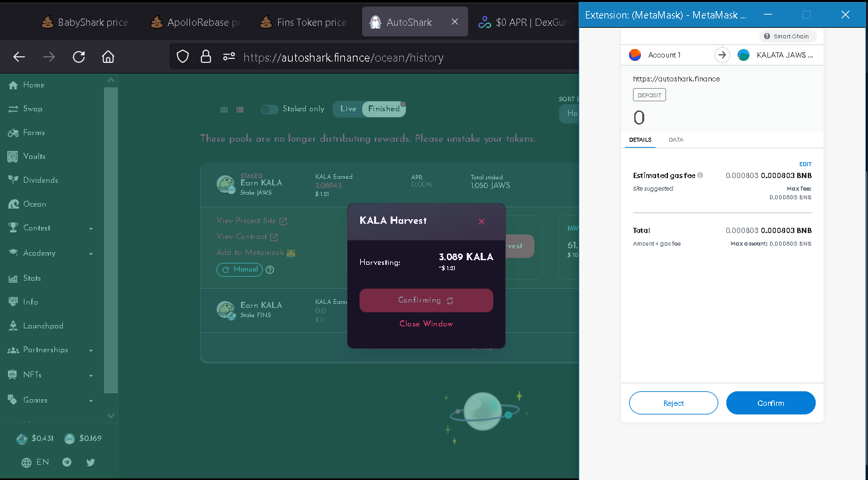Click the browser address bar URL
Viewport: 868px width, 480px height.
coord(344,58)
